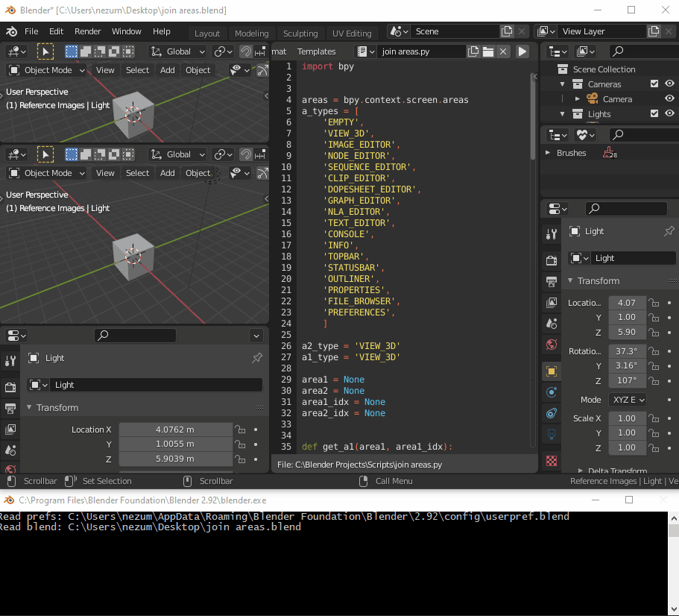
Task: Choose Extend selection mode in upper viewport
Action: point(86,51)
